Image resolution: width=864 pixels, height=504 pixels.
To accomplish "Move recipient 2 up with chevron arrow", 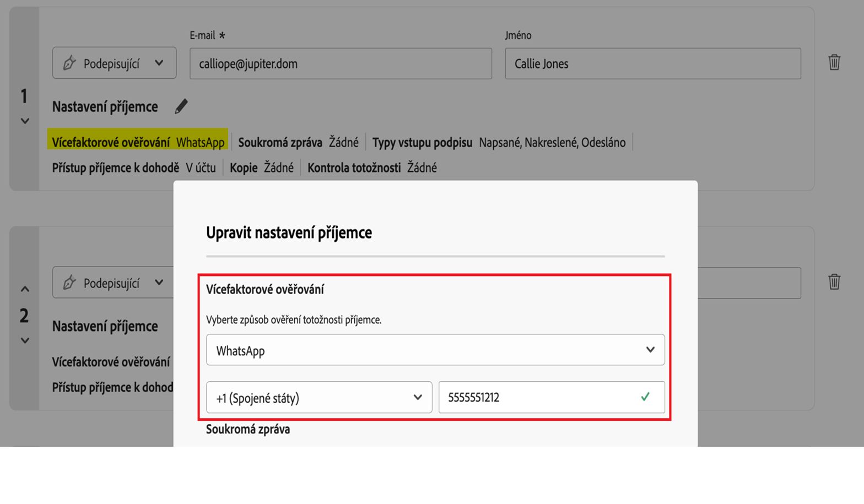I will [25, 289].
